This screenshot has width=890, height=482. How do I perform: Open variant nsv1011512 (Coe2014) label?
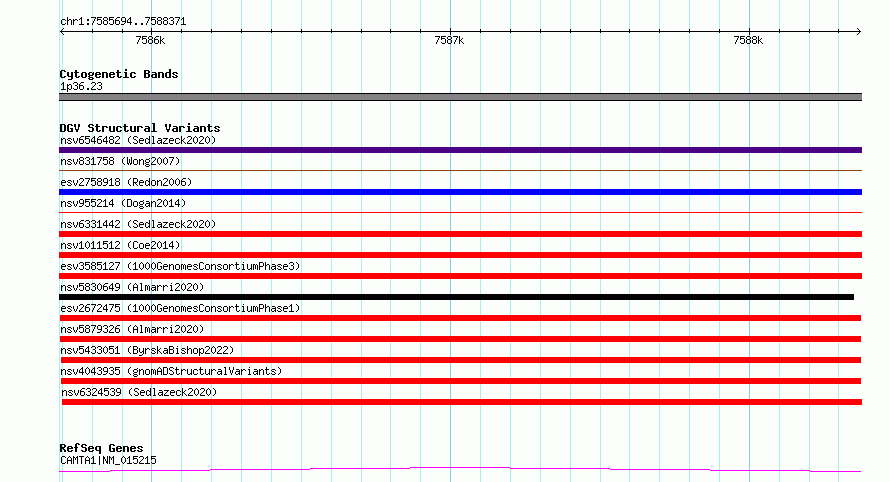pyautogui.click(x=120, y=245)
